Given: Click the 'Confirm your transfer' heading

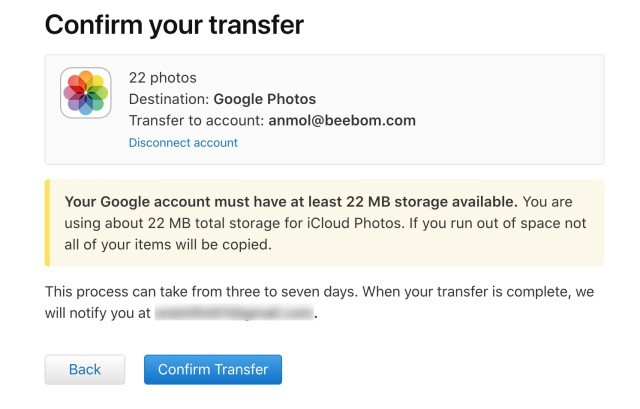Looking at the screenshot, I should [x=174, y=24].
